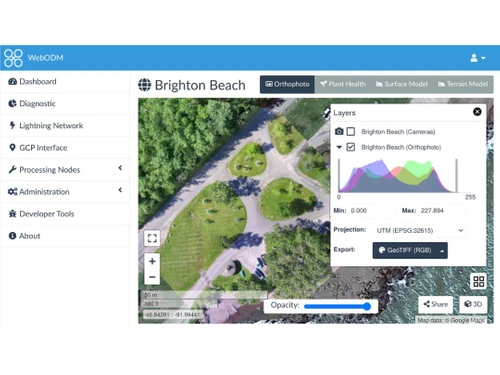Image resolution: width=500 pixels, height=375 pixels.
Task: Click the Share button
Action: pyautogui.click(x=436, y=304)
